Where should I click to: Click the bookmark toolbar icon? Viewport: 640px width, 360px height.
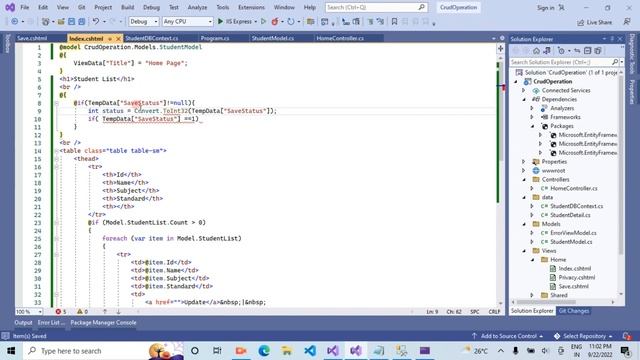click(394, 22)
